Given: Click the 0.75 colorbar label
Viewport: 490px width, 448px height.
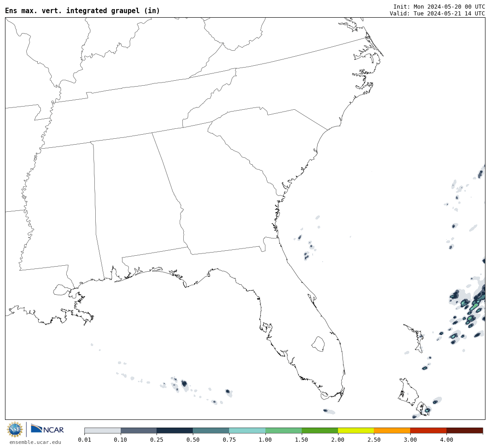Looking at the screenshot, I should pyautogui.click(x=230, y=439).
